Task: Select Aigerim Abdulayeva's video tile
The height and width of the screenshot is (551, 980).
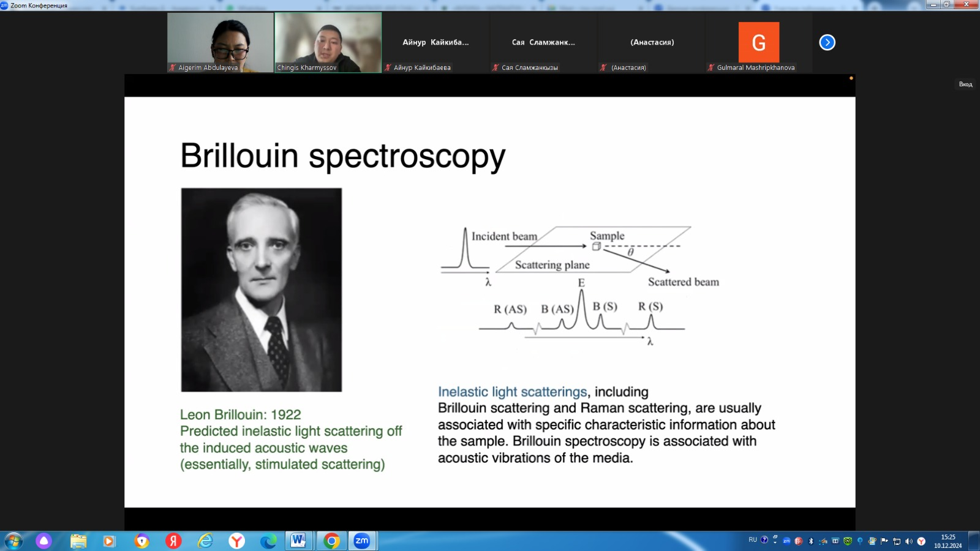Action: pyautogui.click(x=220, y=42)
